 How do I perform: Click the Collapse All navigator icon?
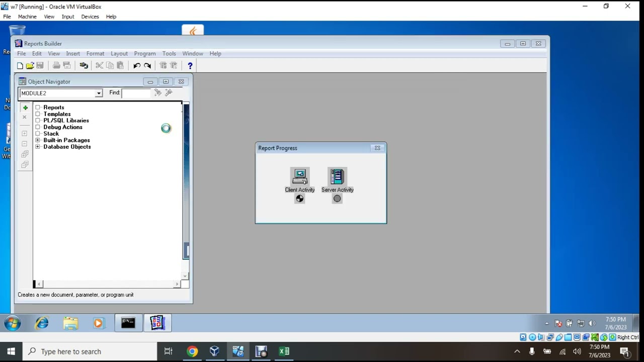(25, 164)
